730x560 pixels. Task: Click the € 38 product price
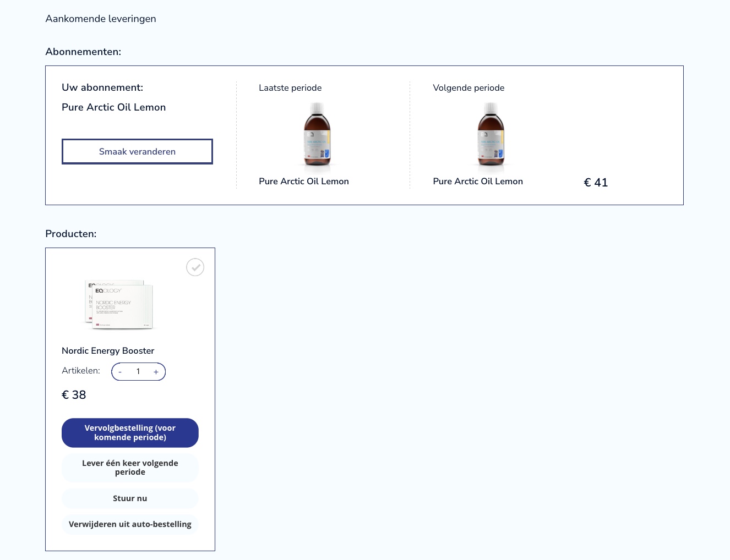pyautogui.click(x=74, y=395)
